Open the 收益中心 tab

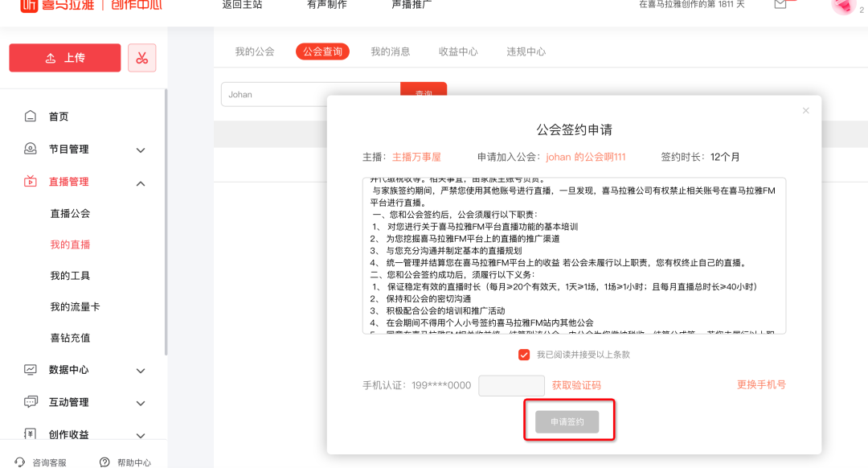[x=458, y=51]
